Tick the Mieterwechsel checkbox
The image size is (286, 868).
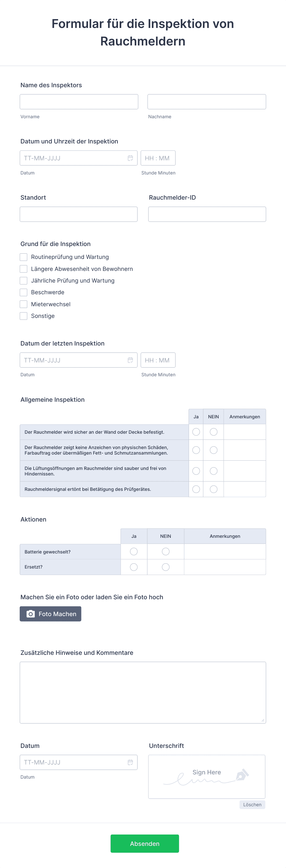click(x=24, y=304)
